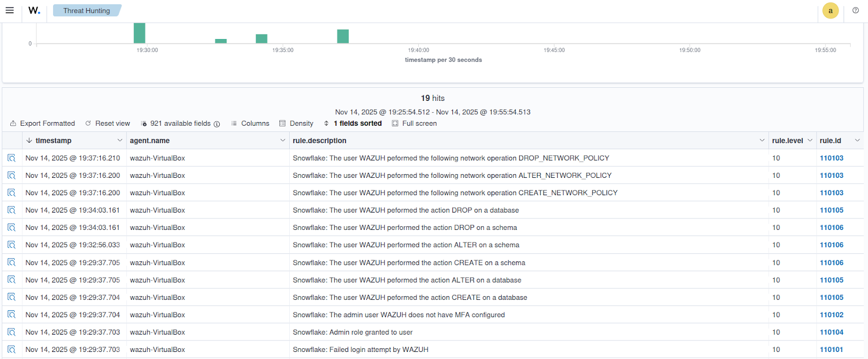Toggle sort direction on timestamp column
Screen dimensions: 868x359
[x=29, y=140]
